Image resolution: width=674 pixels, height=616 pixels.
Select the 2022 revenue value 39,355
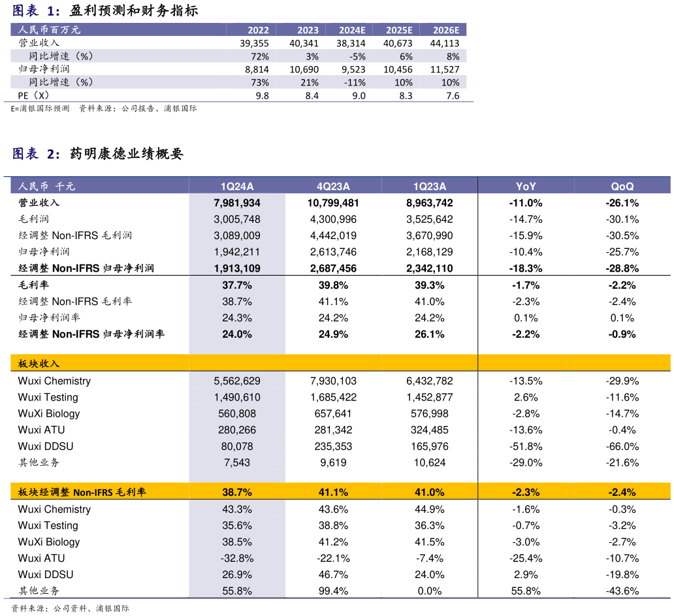coord(254,43)
